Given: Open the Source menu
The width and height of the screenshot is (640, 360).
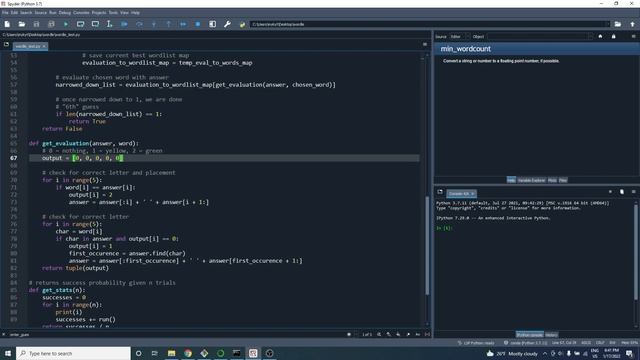Looking at the screenshot, I should 40,13.
